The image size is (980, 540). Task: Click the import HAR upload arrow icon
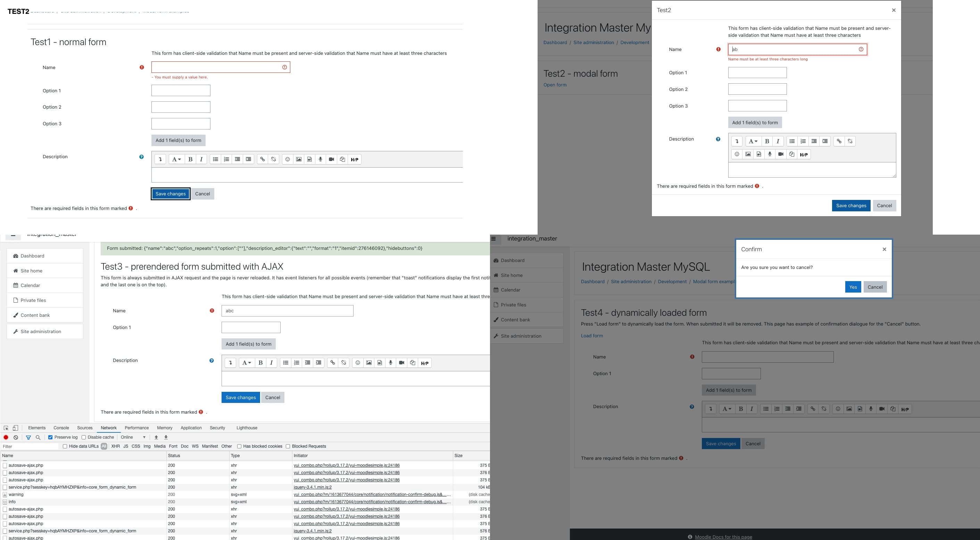coord(156,437)
